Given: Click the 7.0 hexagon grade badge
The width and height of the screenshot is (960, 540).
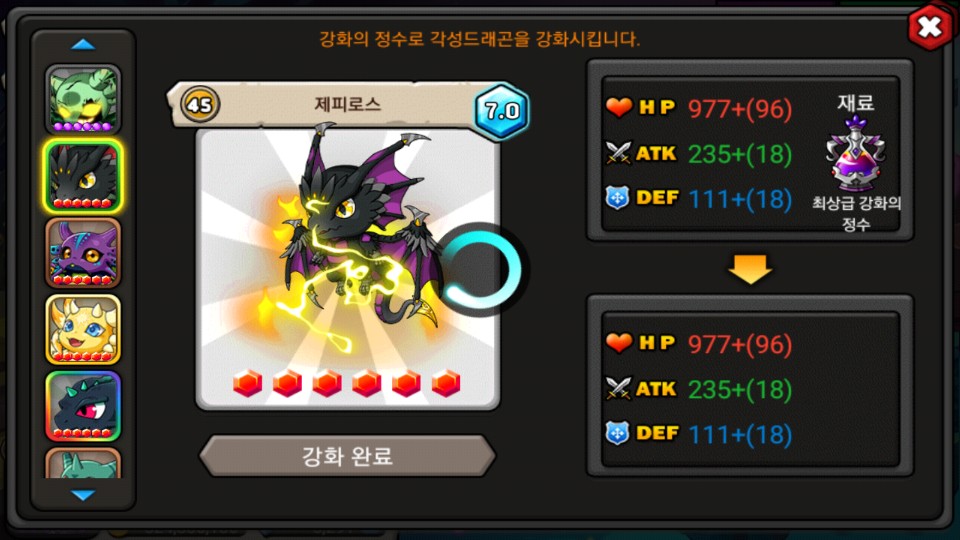Looking at the screenshot, I should pyautogui.click(x=501, y=110).
